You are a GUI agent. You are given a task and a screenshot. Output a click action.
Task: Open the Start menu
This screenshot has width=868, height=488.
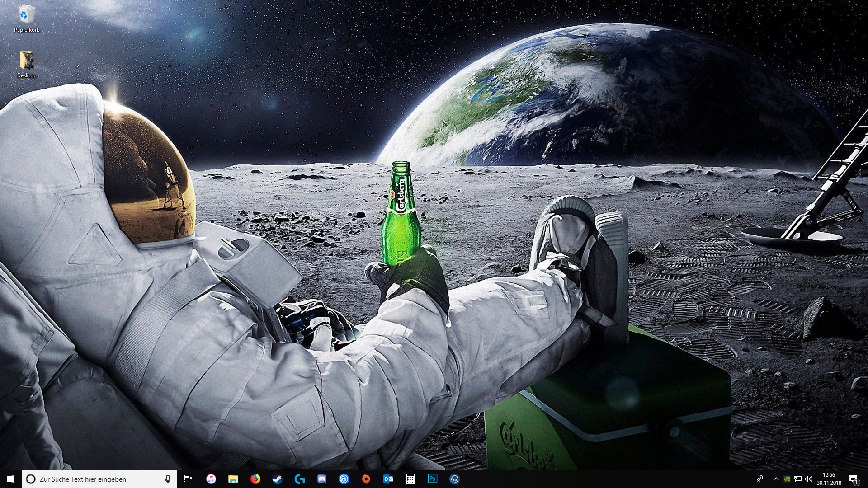coord(10,479)
